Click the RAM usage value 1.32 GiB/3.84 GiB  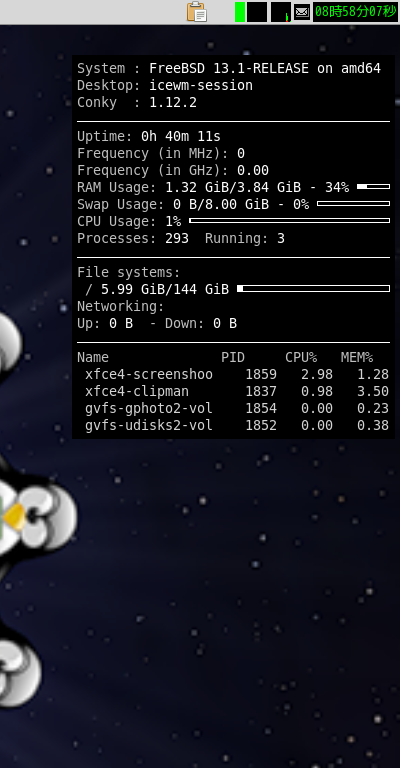(233, 187)
